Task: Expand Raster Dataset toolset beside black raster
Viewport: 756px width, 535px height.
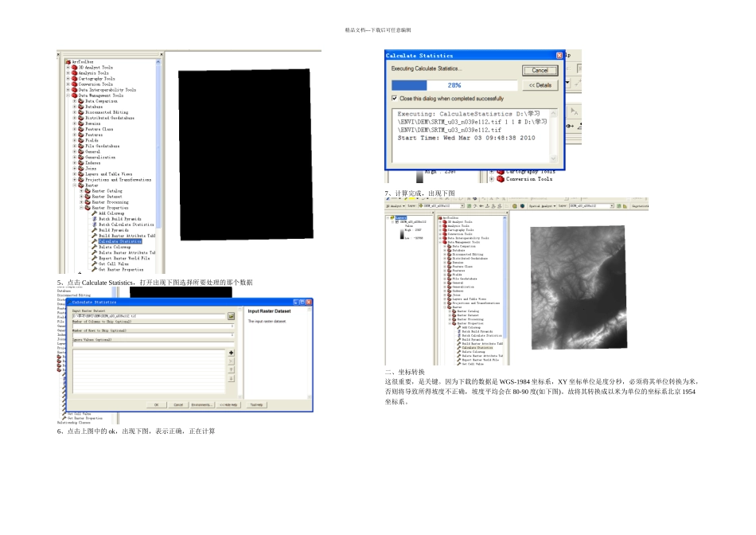Action: click(x=81, y=197)
